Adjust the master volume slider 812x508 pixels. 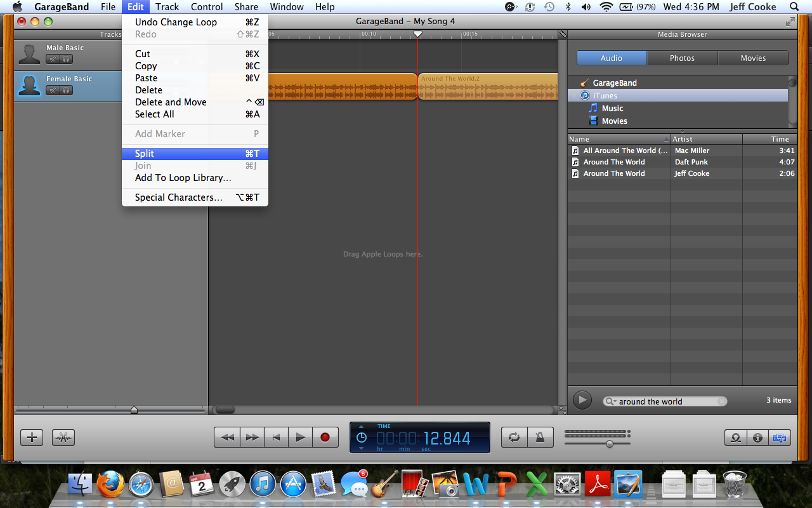point(610,444)
